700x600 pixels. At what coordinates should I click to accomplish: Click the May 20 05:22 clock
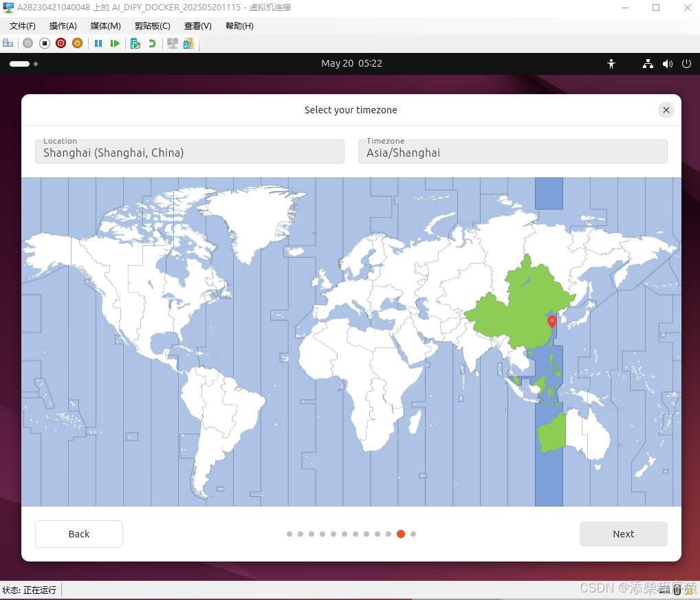pos(351,63)
